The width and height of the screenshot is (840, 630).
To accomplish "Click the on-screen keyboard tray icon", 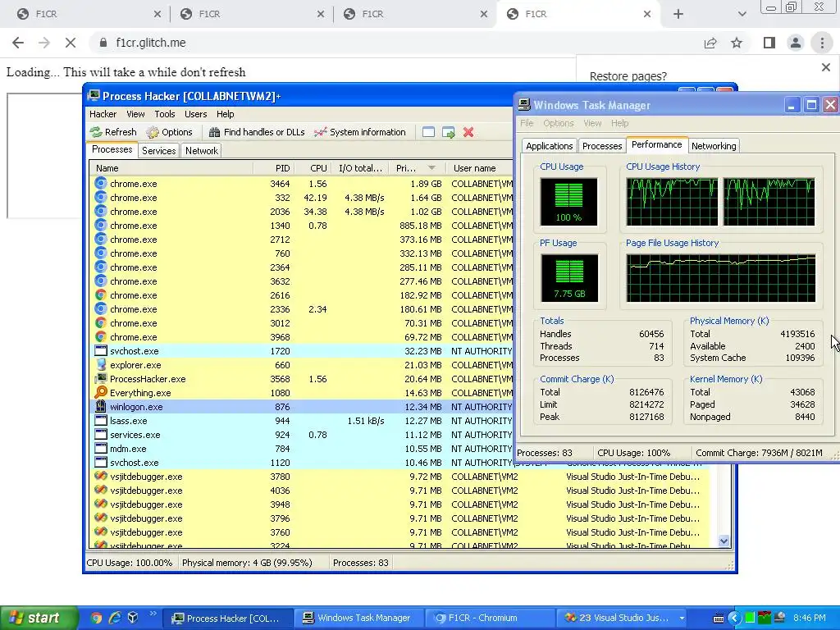I will coord(719,619).
